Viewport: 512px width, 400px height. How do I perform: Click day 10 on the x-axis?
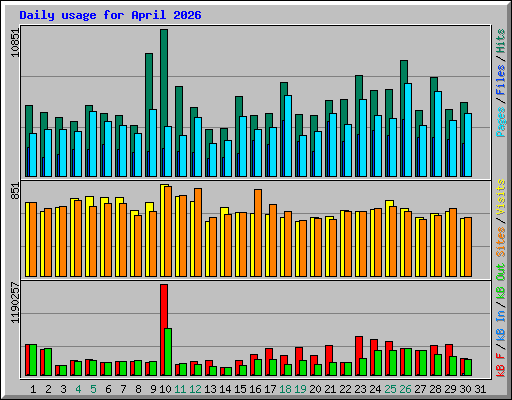(165, 389)
